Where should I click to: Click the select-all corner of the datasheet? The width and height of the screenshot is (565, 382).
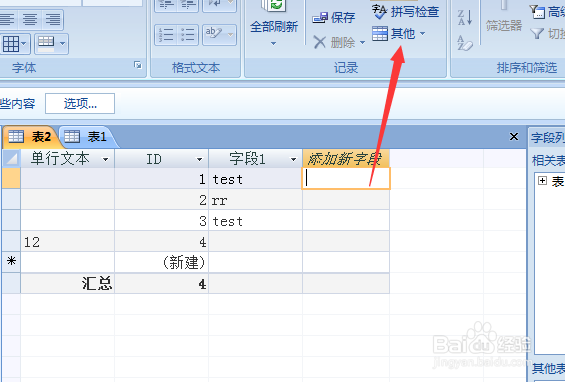11,159
